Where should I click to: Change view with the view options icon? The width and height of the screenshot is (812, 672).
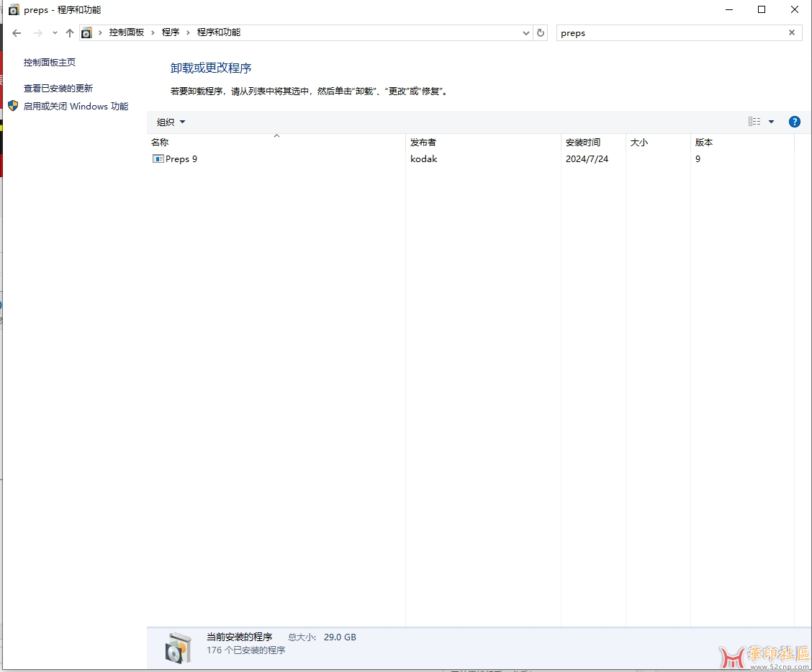pyautogui.click(x=754, y=122)
